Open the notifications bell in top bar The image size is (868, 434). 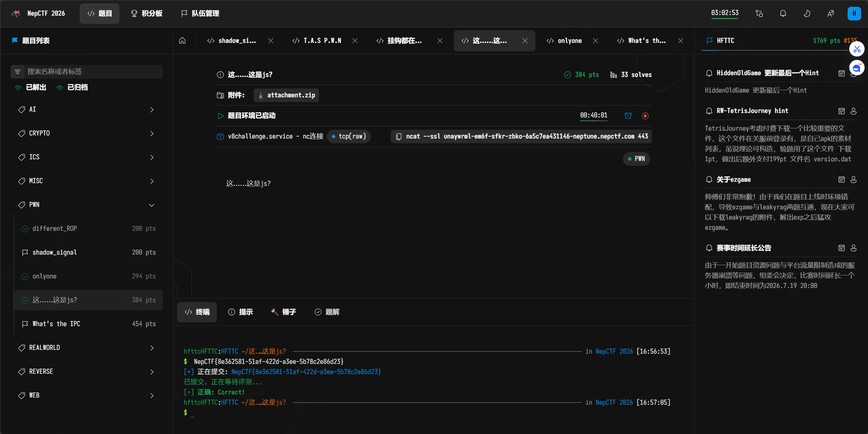pos(783,14)
